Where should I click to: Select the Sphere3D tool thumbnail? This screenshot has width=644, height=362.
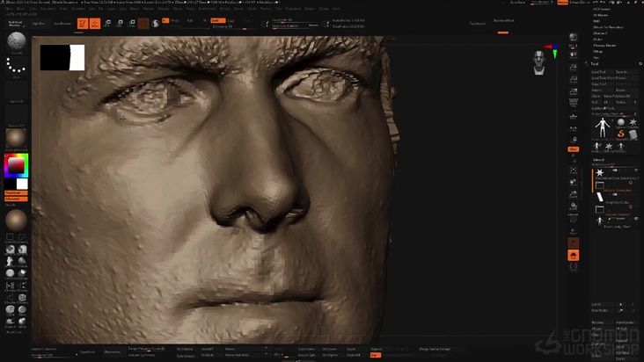621,122
